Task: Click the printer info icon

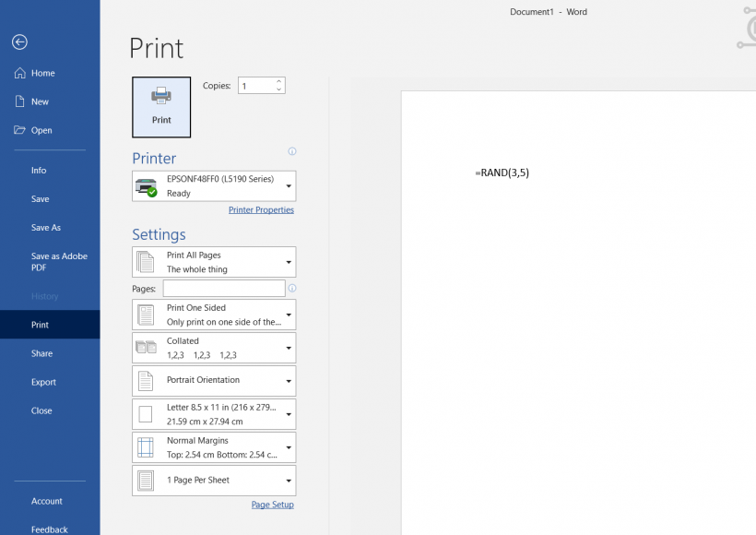Action: pos(292,151)
